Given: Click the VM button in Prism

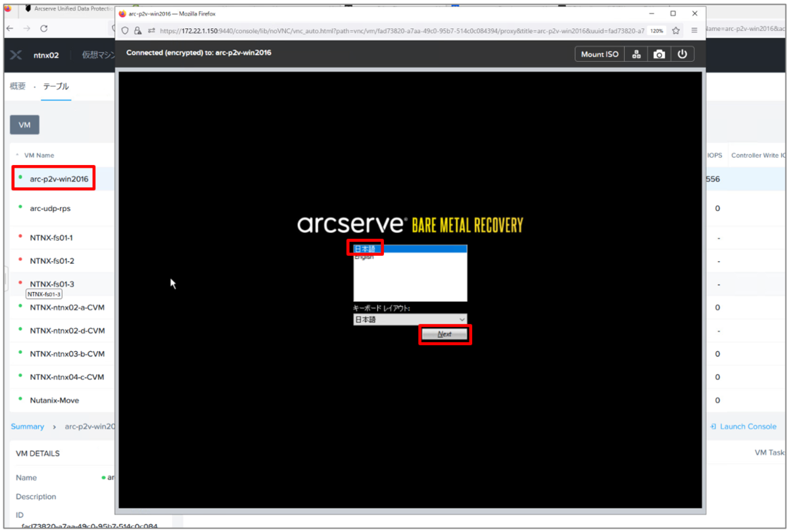Looking at the screenshot, I should point(24,125).
